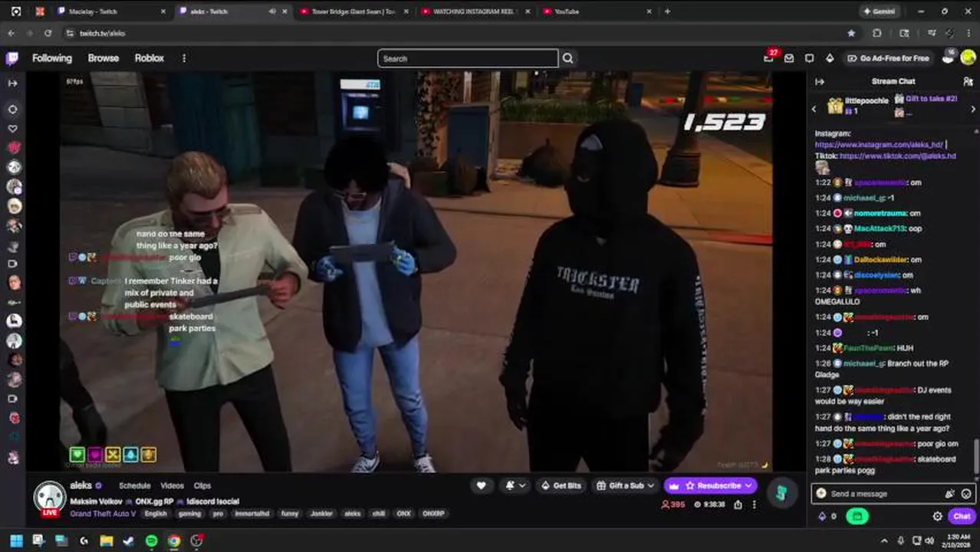Show next gift leaderboard entry

coord(973,109)
